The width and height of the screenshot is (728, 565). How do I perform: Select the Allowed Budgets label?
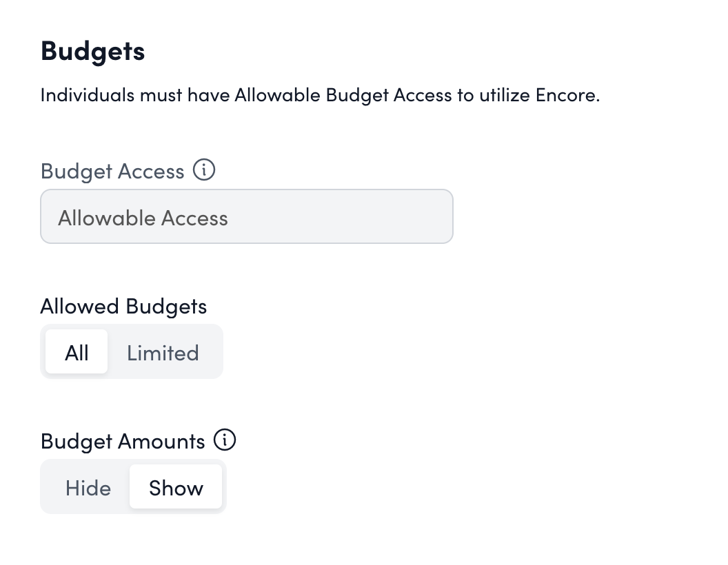pyautogui.click(x=123, y=306)
